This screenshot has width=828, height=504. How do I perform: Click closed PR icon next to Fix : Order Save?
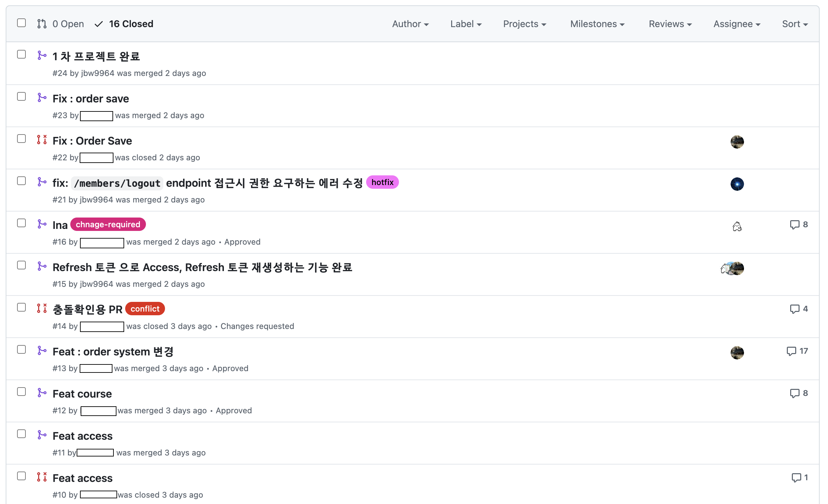[x=42, y=140]
